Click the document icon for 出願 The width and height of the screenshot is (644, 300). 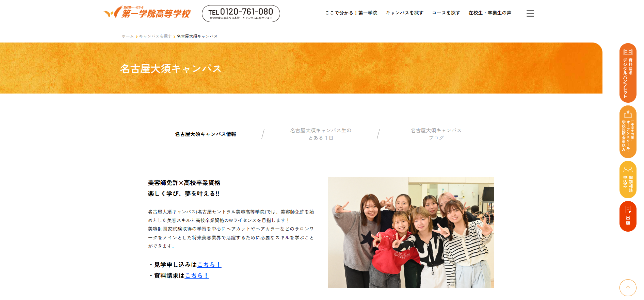(628, 210)
